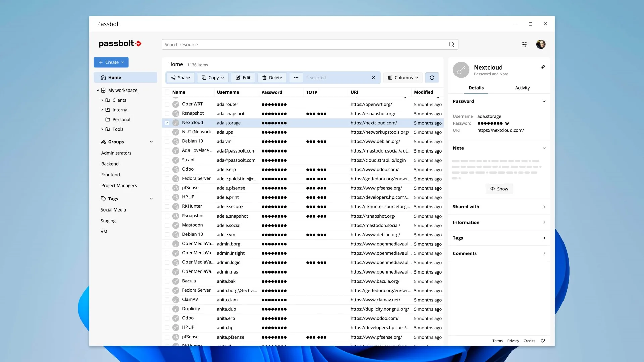Expand the Information section
This screenshot has height=362, width=644.
[x=499, y=222]
